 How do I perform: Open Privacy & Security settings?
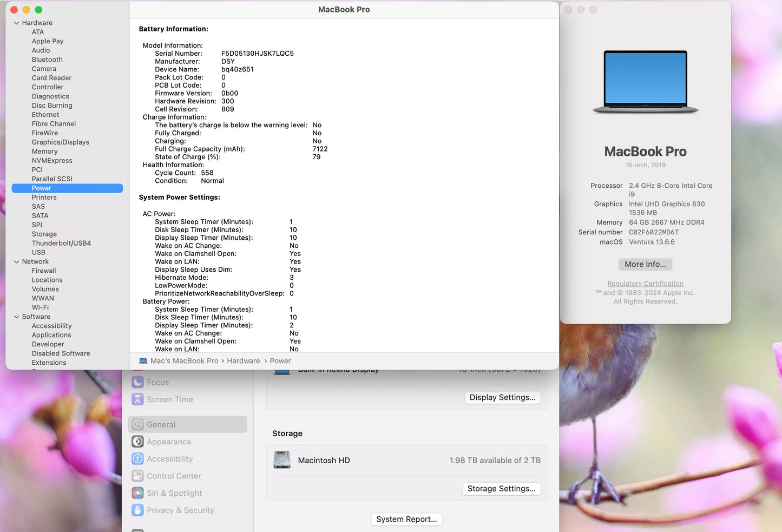[179, 510]
